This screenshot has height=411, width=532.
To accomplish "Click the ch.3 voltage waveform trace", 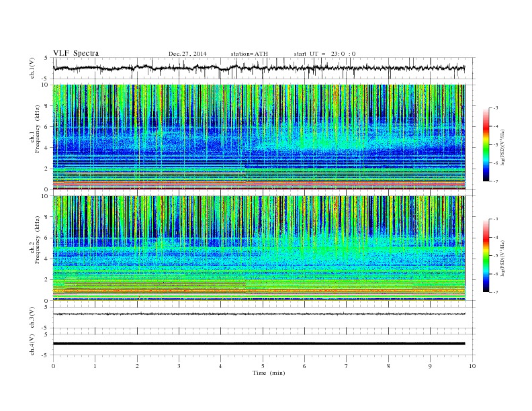I will click(x=259, y=314).
